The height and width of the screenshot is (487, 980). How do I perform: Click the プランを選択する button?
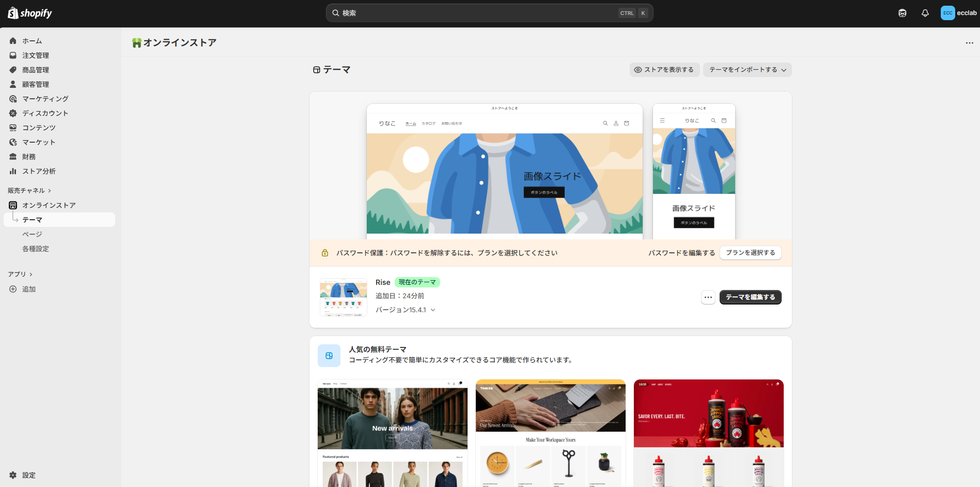coord(750,253)
